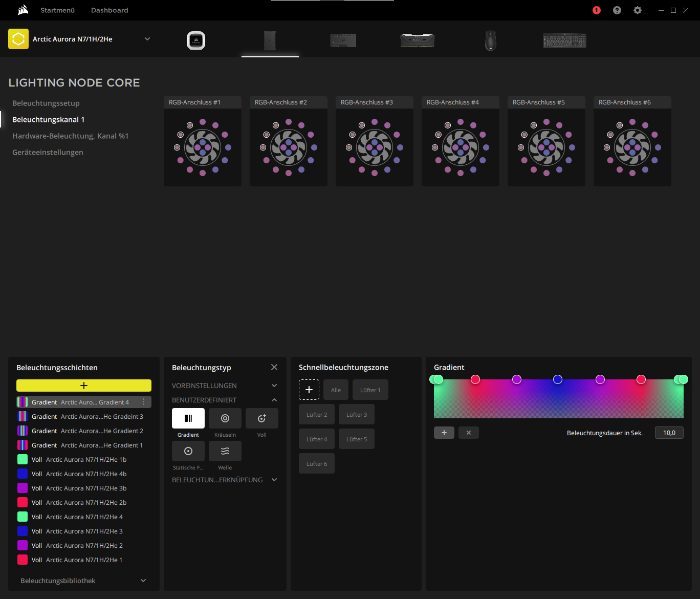This screenshot has height=599, width=700.
Task: Select the mouse device icon
Action: click(491, 40)
